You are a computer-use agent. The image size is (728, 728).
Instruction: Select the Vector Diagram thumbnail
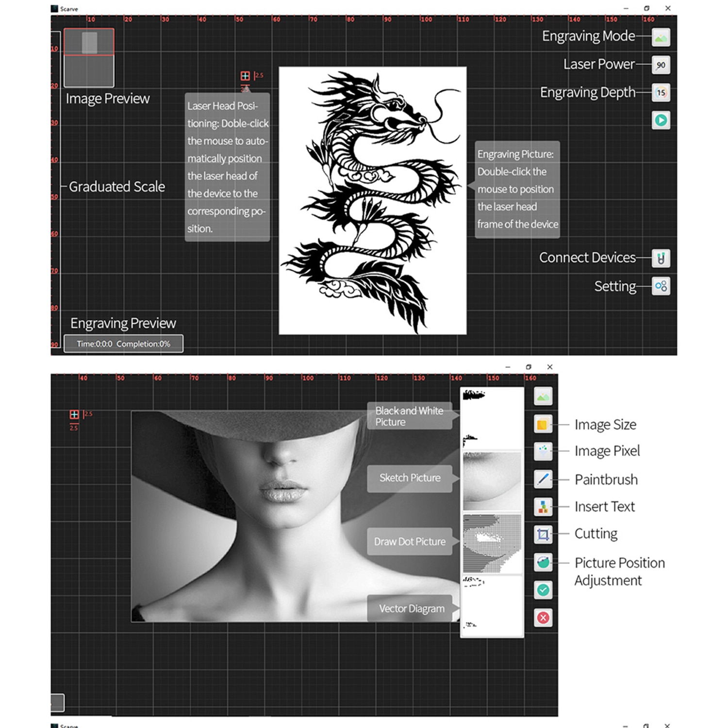[492, 605]
